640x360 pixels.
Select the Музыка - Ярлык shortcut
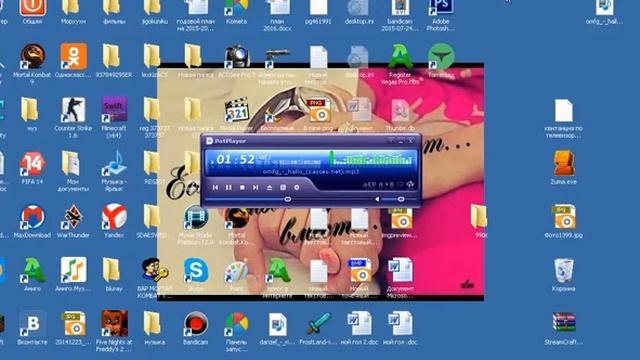(x=114, y=171)
